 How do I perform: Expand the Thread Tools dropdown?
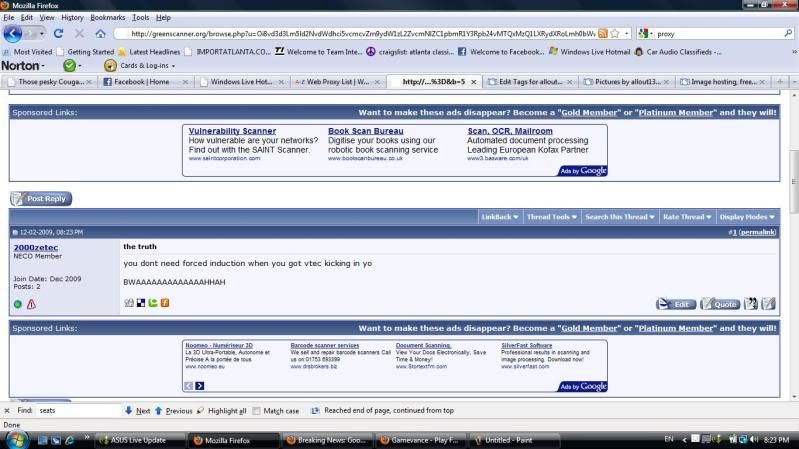coord(550,217)
